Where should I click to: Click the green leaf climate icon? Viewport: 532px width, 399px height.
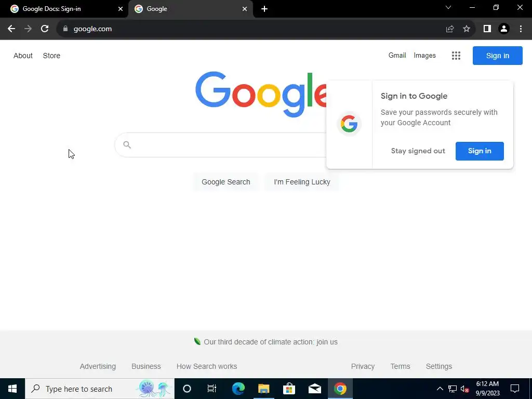coord(197,341)
